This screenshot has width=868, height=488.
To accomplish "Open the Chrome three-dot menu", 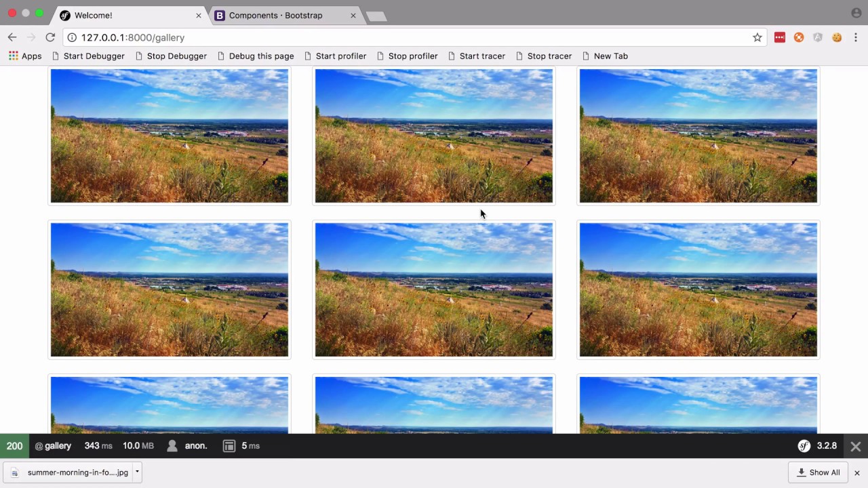I will pyautogui.click(x=856, y=37).
